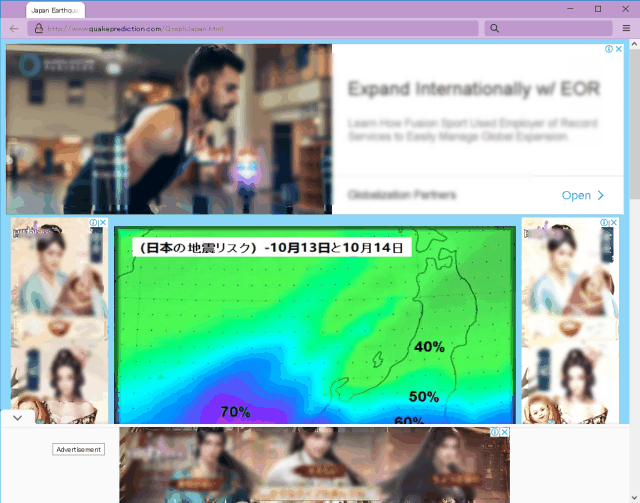Click the Advertisement label
The image size is (640, 503).
78,449
